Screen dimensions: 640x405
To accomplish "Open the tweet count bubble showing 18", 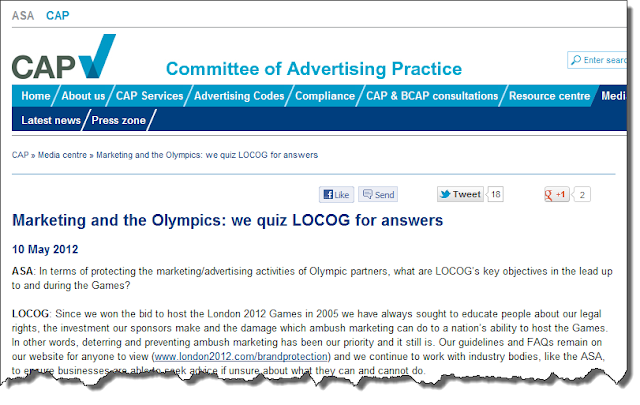I will (x=495, y=194).
